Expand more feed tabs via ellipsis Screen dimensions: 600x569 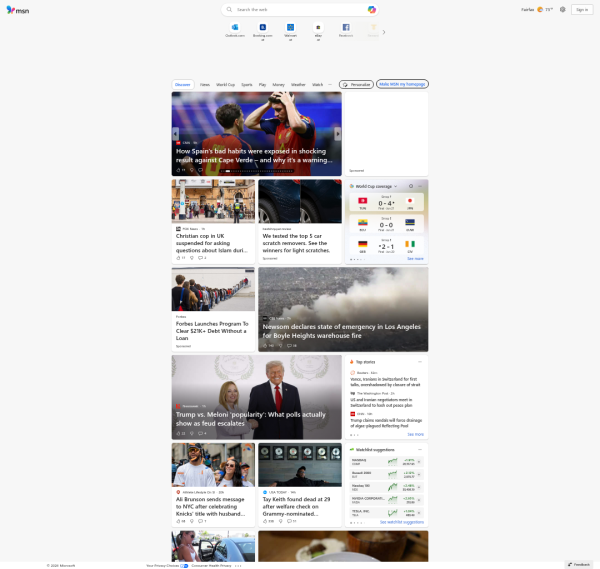coord(330,85)
